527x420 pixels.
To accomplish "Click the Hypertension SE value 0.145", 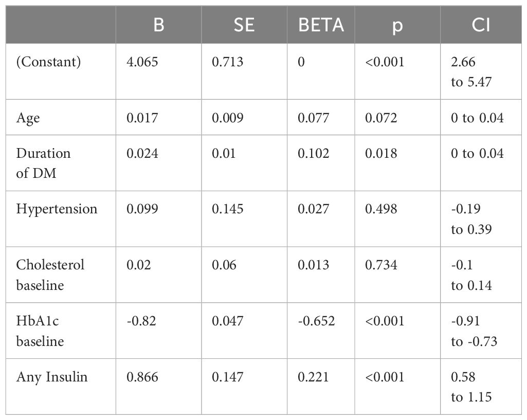I will click(228, 209).
